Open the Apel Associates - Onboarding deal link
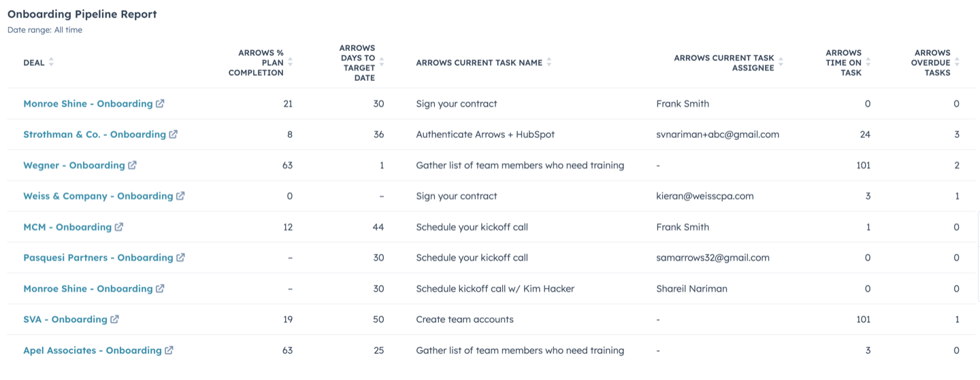The width and height of the screenshot is (980, 380). tap(93, 351)
